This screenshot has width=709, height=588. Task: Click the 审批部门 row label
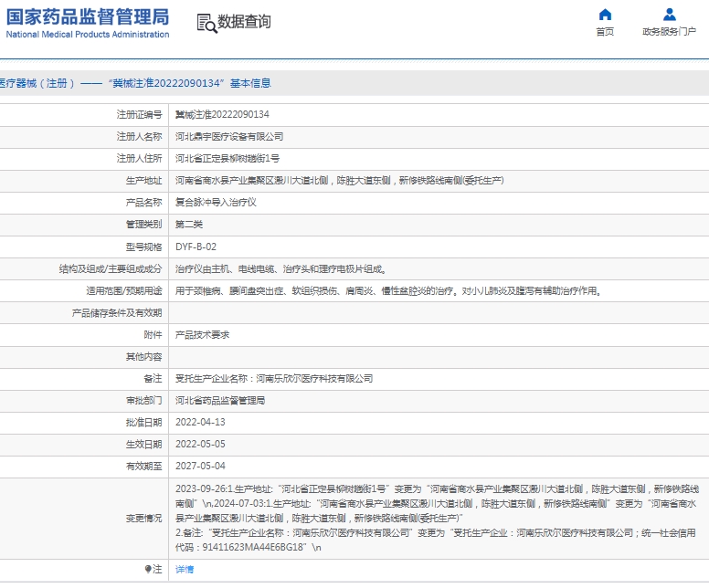tap(143, 401)
